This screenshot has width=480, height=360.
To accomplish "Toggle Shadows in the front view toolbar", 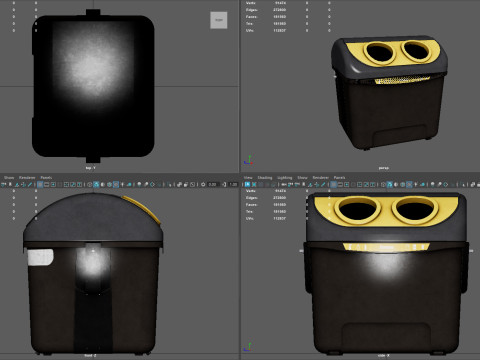I will tap(129, 184).
